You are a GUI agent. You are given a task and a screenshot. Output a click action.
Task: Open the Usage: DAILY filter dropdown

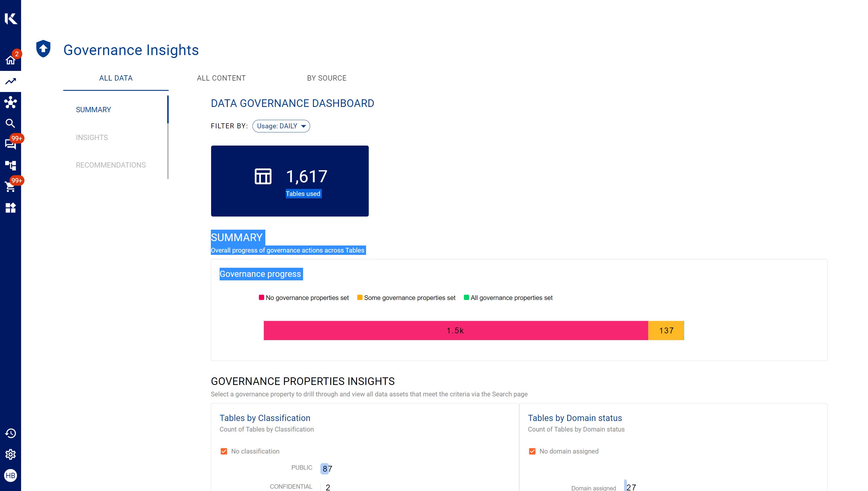pyautogui.click(x=281, y=126)
